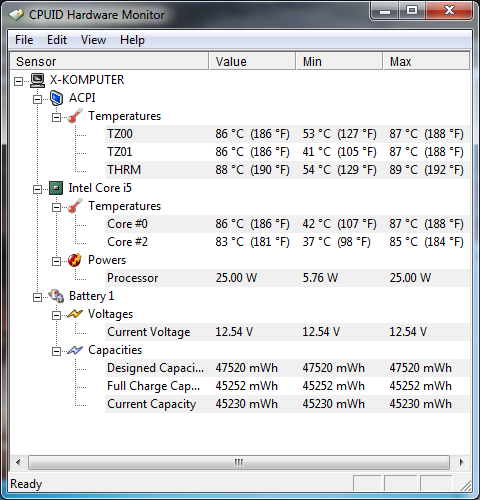Collapse the Battery 1 node
The image size is (480, 500).
(38, 297)
